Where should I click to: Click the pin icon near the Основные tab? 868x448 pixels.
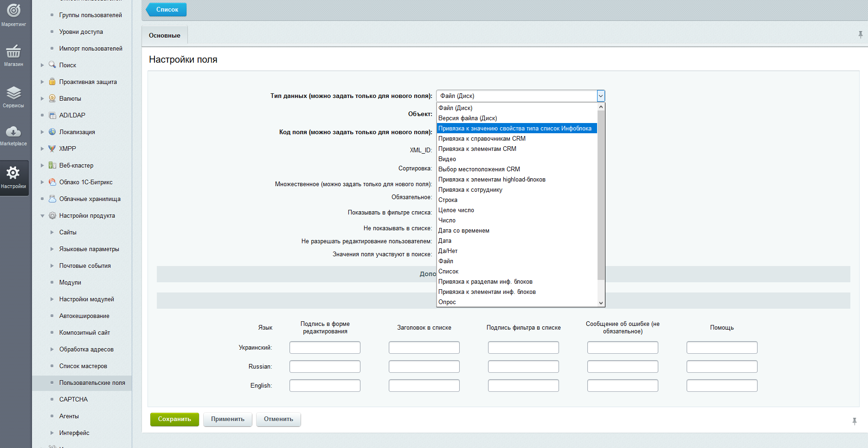coord(861,35)
